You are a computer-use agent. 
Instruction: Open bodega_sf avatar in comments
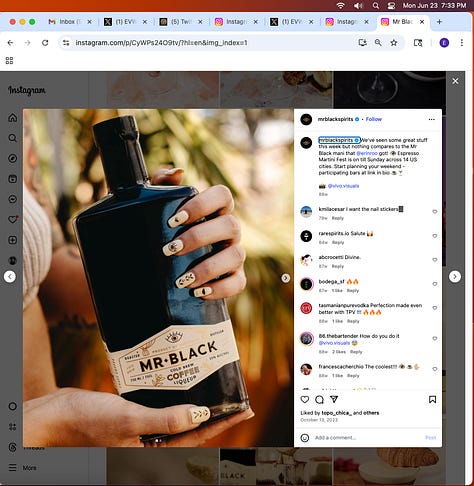tap(306, 284)
